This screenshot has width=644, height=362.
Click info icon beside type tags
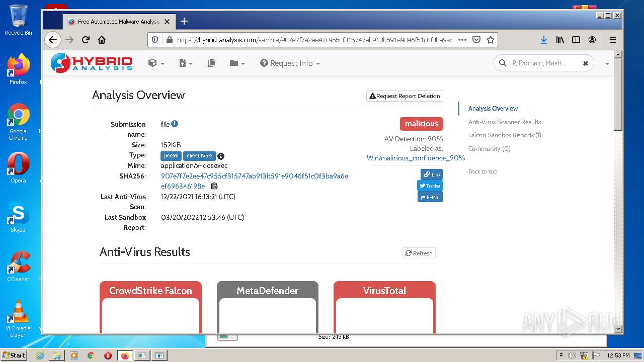point(221,156)
